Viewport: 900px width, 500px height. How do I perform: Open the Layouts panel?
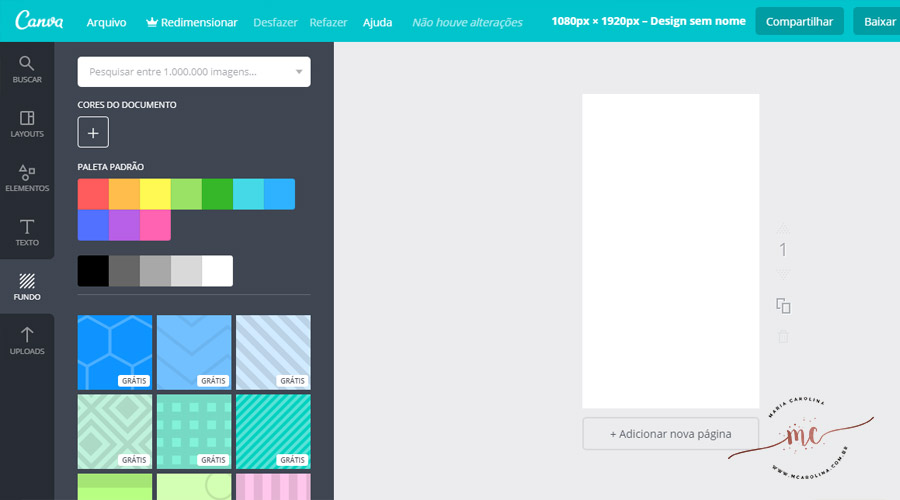point(27,124)
